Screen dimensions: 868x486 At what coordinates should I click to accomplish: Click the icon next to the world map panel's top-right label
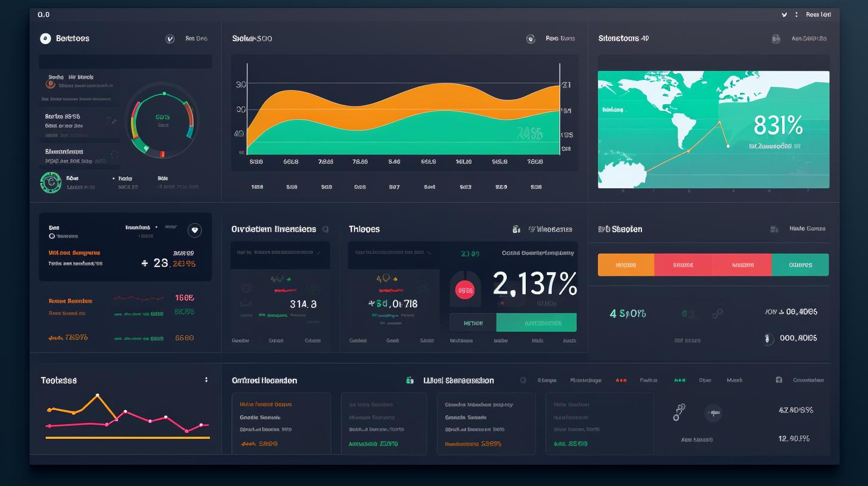click(x=776, y=39)
